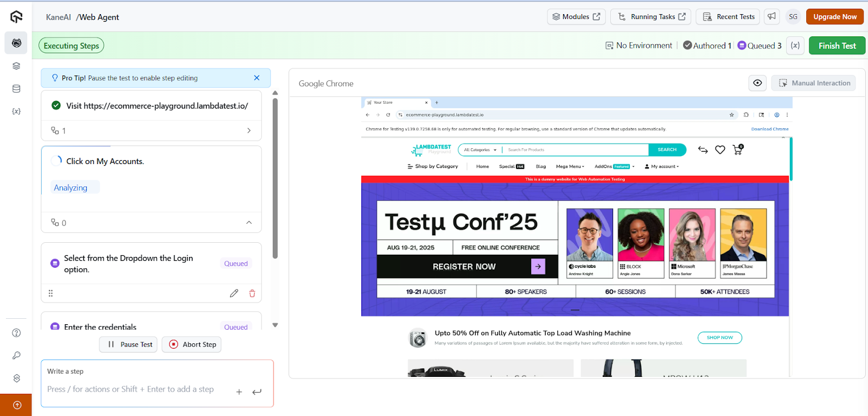Click Upgrade Now button

tap(835, 17)
